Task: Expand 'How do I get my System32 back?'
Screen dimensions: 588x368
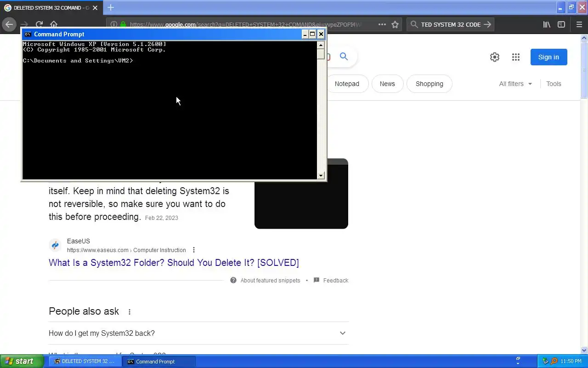Action: (198, 333)
